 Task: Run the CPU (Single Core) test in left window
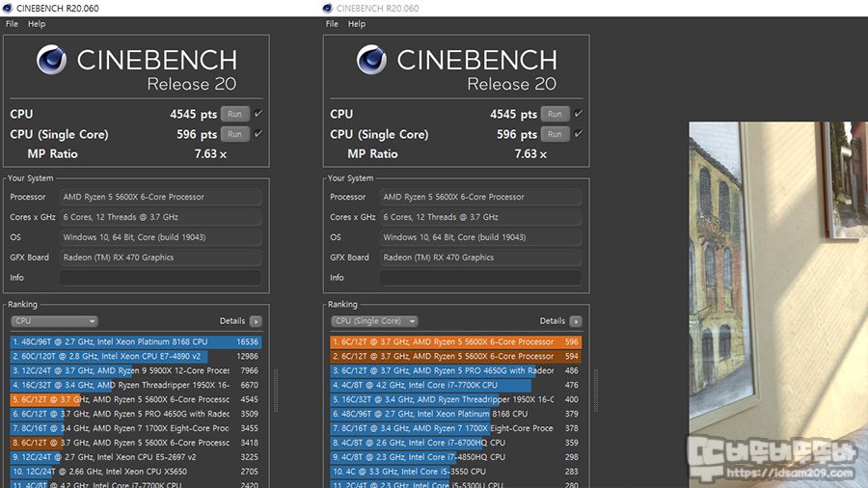[x=234, y=134]
